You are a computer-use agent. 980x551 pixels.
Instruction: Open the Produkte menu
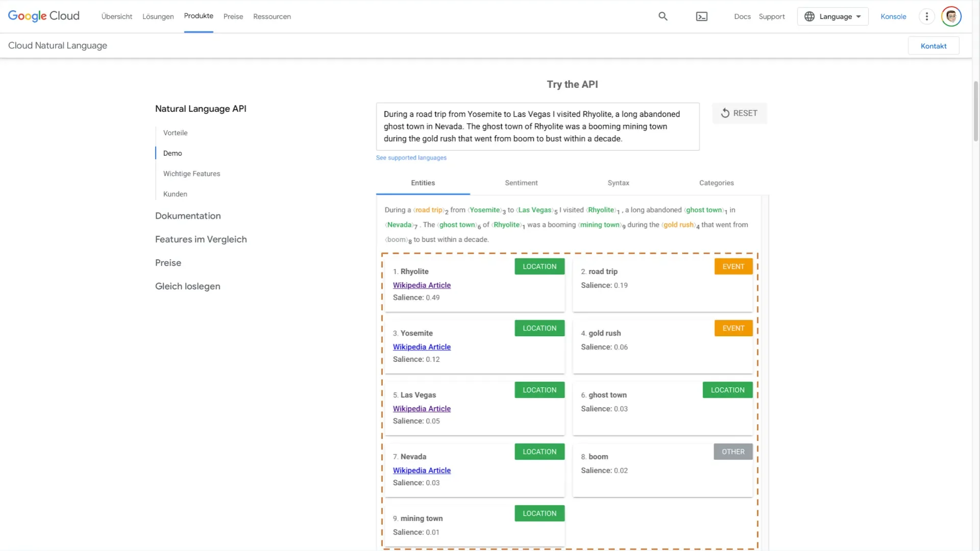[x=199, y=16]
